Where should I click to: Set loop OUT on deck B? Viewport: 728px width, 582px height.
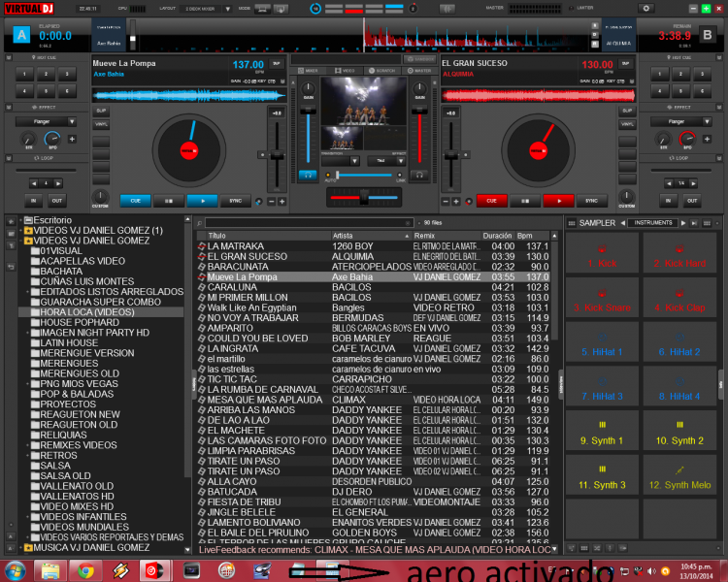click(x=692, y=201)
